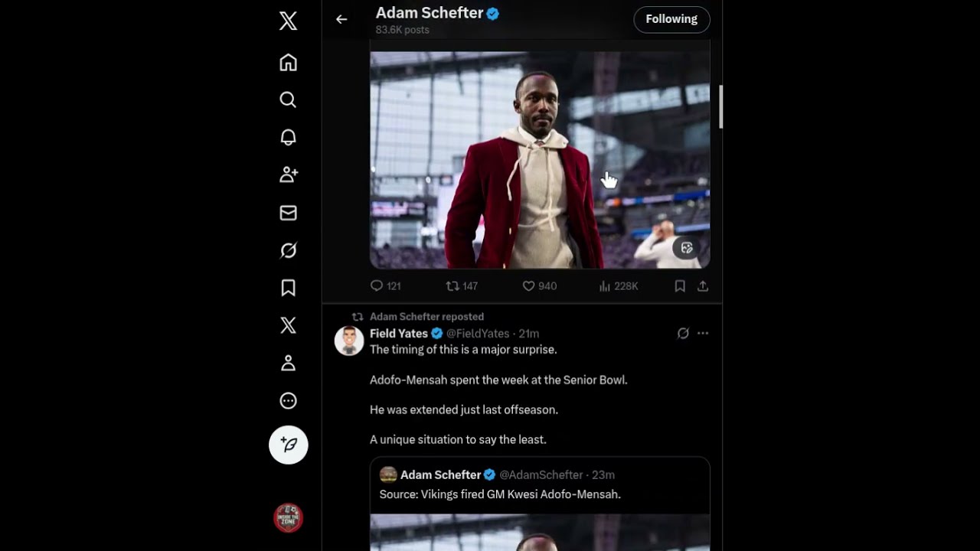Open the photo of man in red blazer
980x551 pixels.
tap(540, 160)
